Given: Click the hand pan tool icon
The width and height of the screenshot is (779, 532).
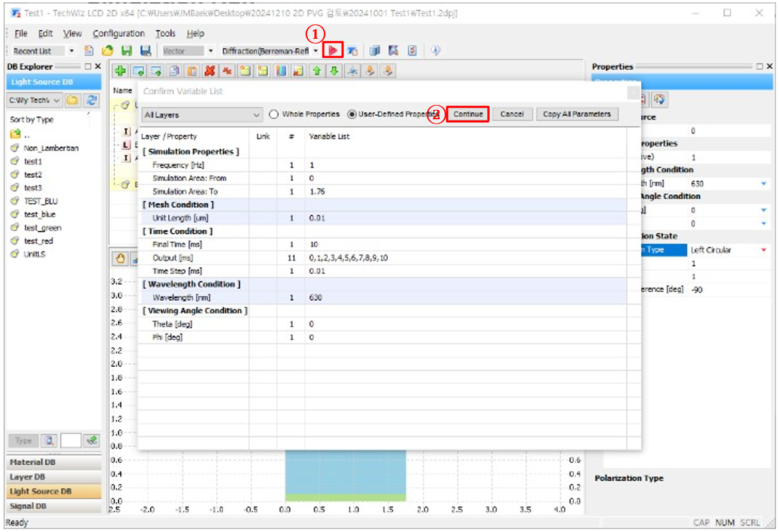Looking at the screenshot, I should [120, 258].
